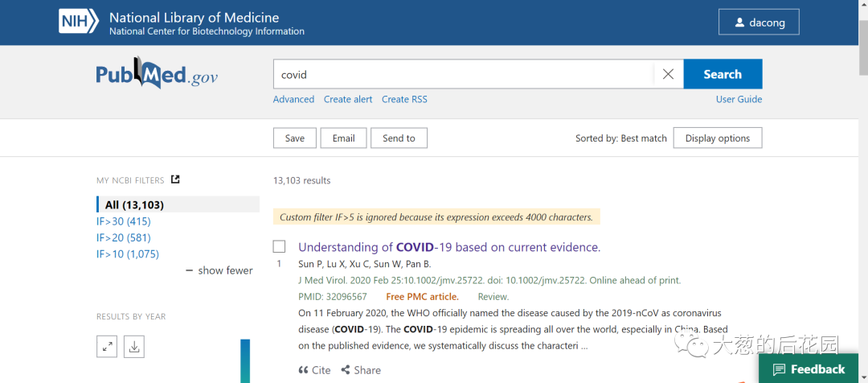Clear the search box with the X icon
Viewport: 868px width, 383px height.
668,74
